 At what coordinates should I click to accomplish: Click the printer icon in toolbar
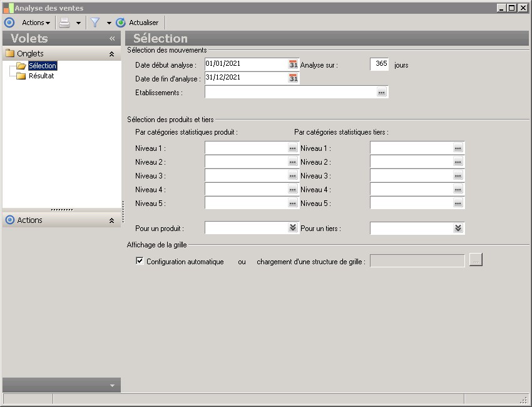64,23
